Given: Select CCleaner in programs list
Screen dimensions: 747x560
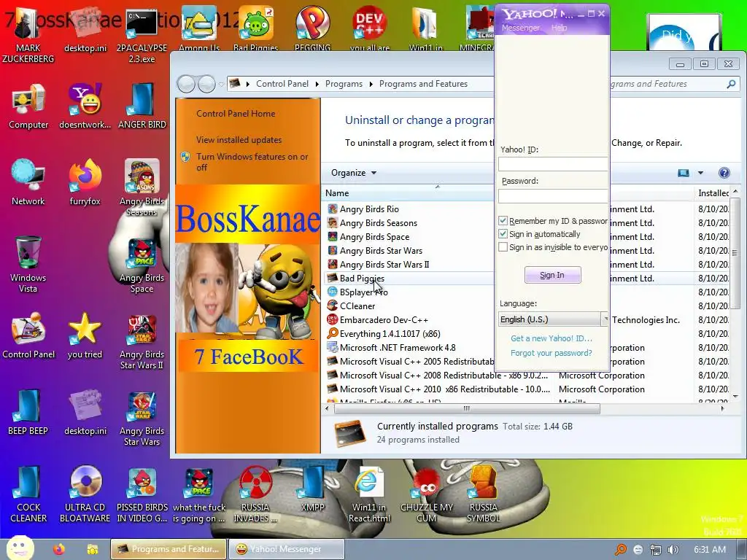Looking at the screenshot, I should point(357,306).
